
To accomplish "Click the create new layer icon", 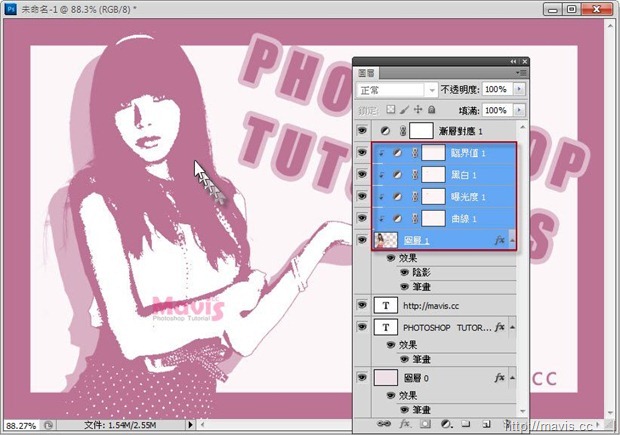I will point(486,424).
